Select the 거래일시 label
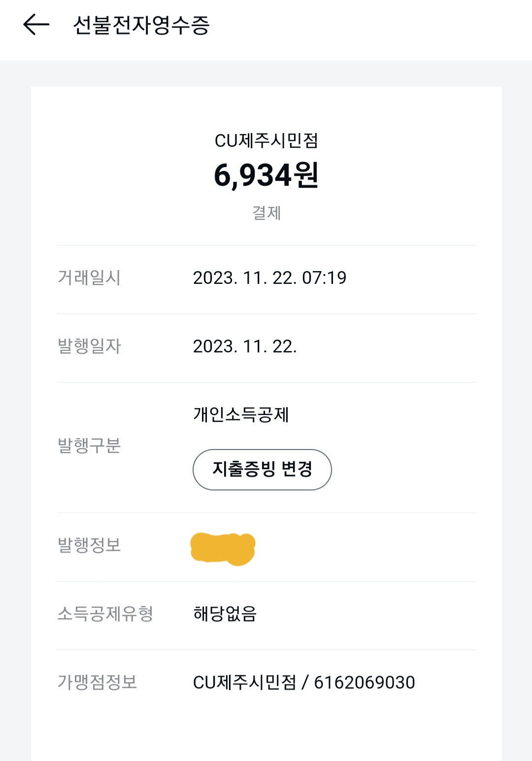The height and width of the screenshot is (761, 532). point(89,277)
